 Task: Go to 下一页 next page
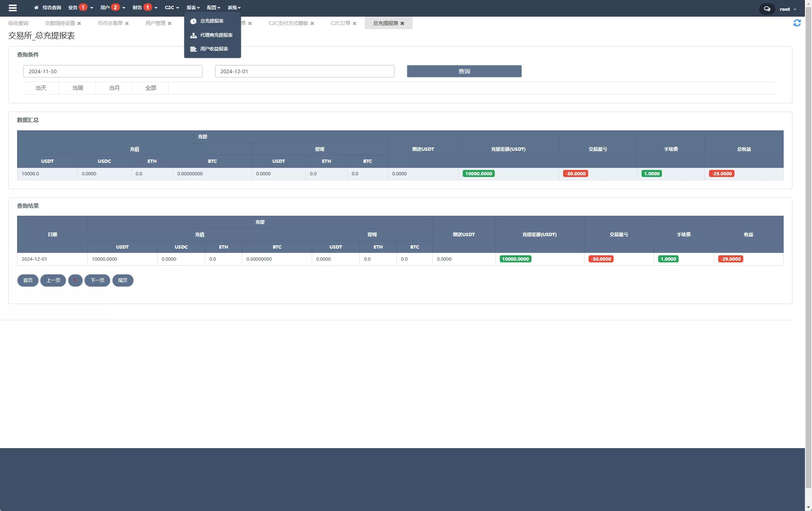pos(97,280)
